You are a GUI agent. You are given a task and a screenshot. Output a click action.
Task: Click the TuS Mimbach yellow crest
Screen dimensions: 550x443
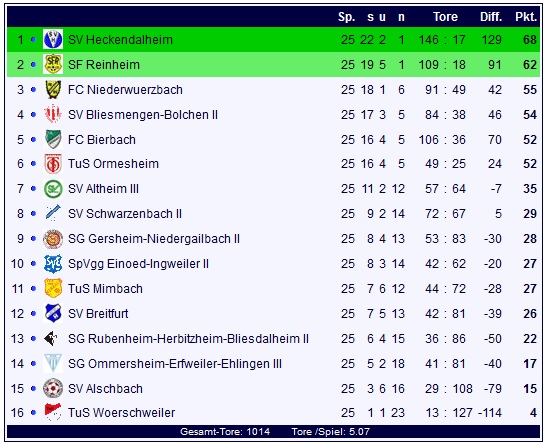tap(53, 288)
